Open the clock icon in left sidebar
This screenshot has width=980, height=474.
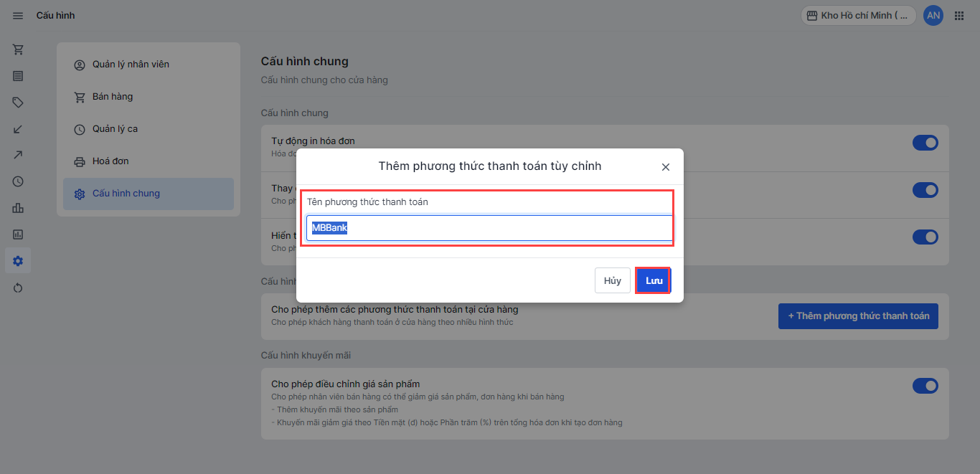coord(18,181)
